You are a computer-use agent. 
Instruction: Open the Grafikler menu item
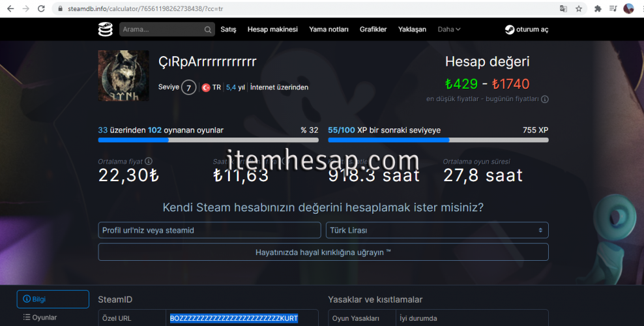pos(373,29)
